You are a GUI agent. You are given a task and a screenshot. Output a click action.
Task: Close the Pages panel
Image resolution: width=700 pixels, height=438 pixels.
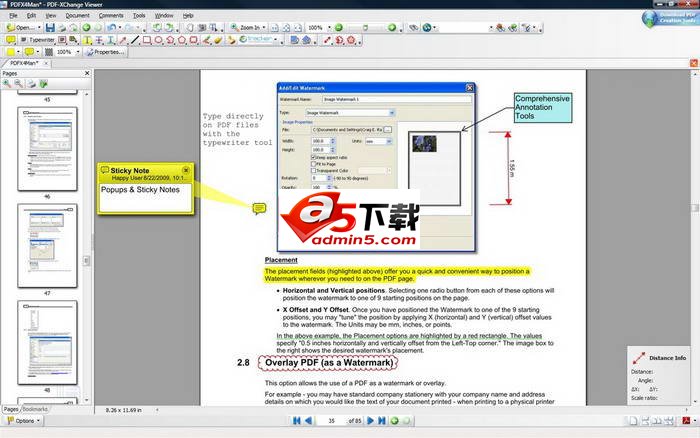87,73
